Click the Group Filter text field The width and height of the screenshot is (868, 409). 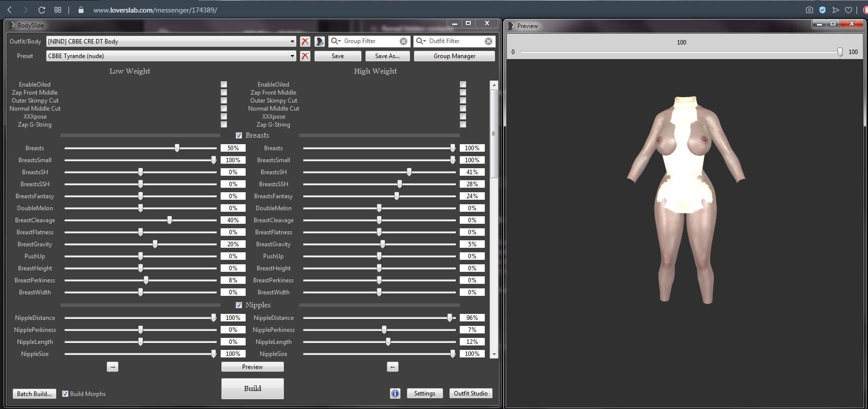coord(370,41)
